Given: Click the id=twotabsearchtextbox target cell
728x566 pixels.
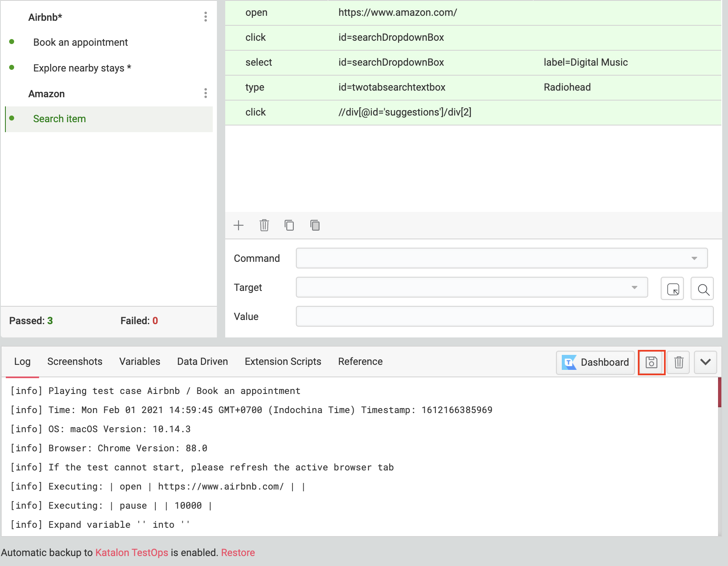Looking at the screenshot, I should [392, 87].
